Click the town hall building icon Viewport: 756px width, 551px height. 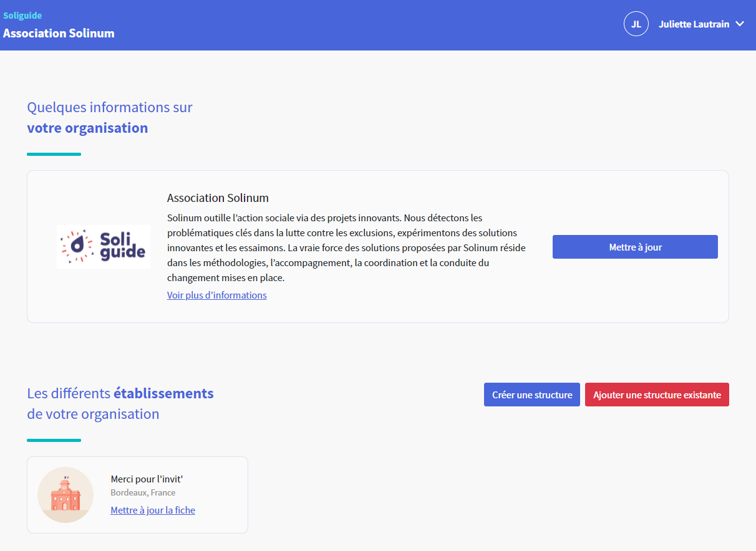[x=65, y=495]
